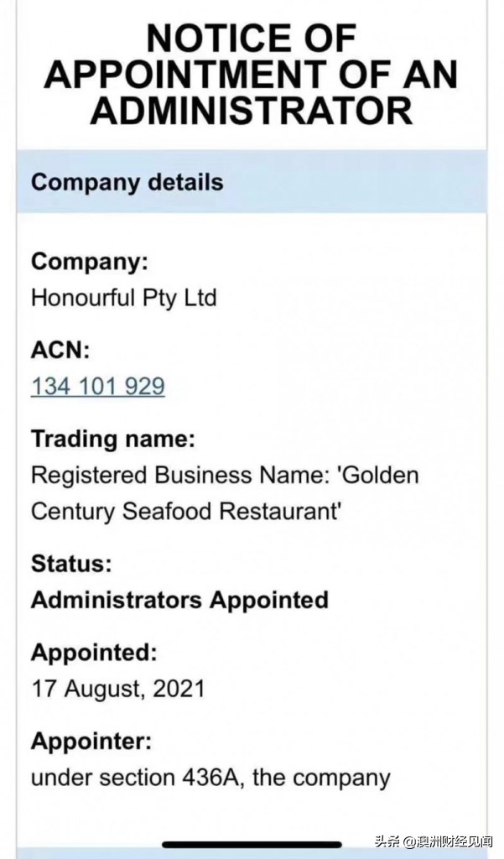Click the "Status:" field label
The image size is (504, 859).
(x=71, y=563)
